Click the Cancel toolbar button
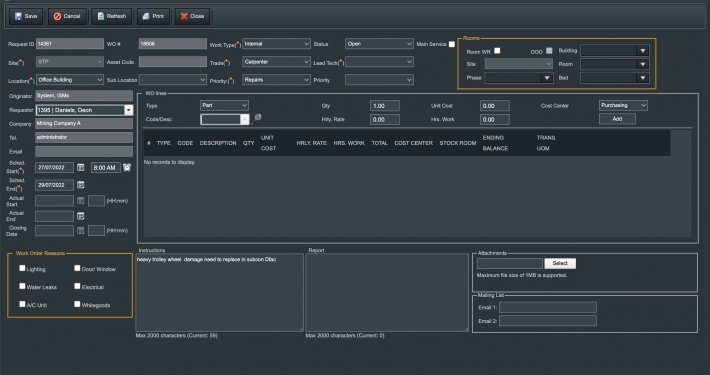The image size is (710, 375). pyautogui.click(x=67, y=16)
